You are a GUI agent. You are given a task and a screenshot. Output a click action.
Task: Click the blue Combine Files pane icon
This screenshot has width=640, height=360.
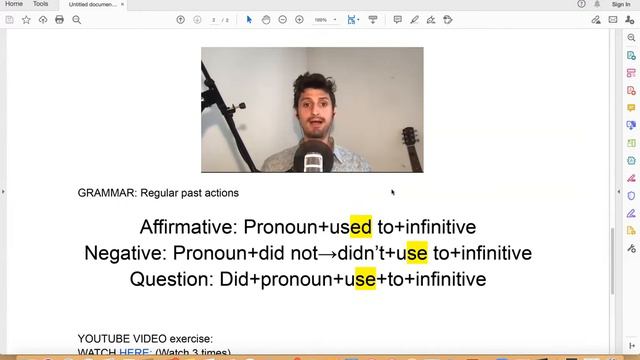(631, 125)
